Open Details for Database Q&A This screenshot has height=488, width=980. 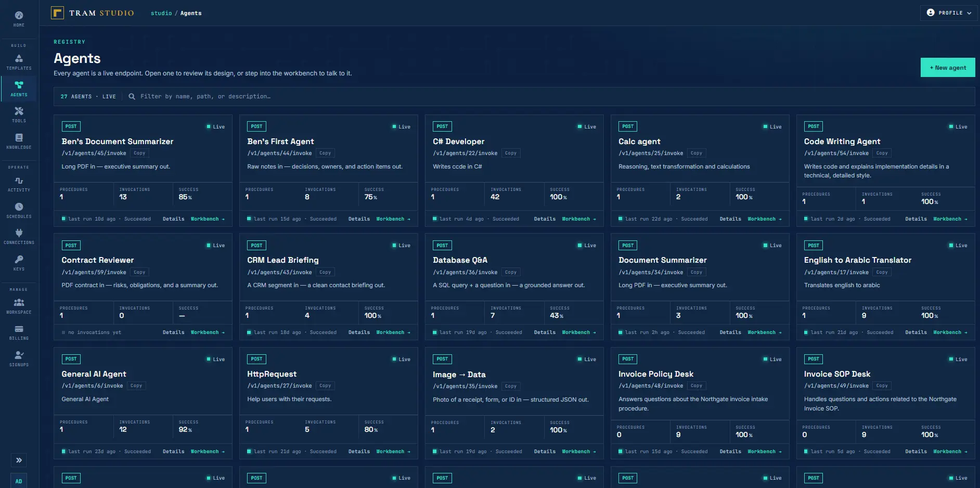point(545,332)
